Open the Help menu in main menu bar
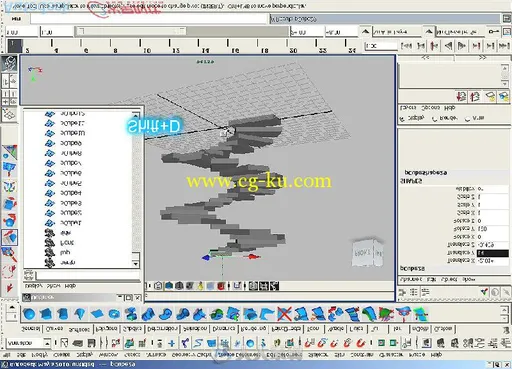The width and height of the screenshot is (512, 369). tap(436, 355)
